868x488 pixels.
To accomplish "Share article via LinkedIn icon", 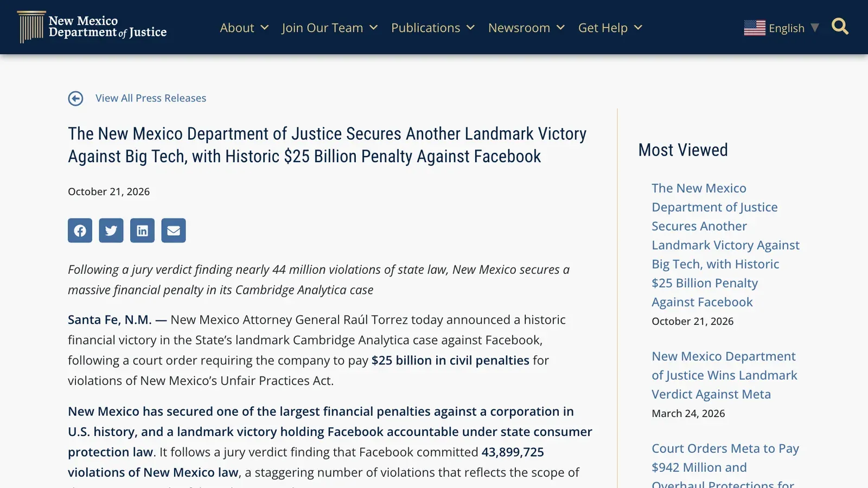I will 142,230.
